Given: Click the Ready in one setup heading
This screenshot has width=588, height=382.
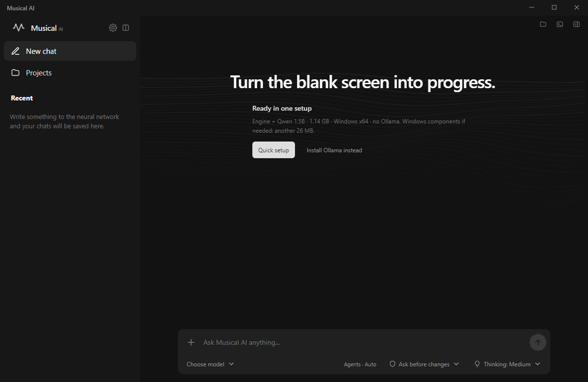Looking at the screenshot, I should tap(282, 108).
